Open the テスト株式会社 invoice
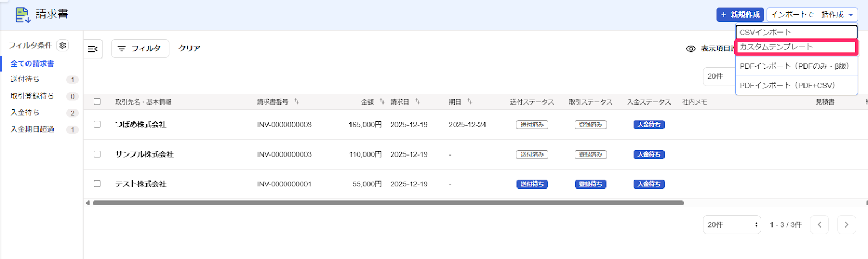 [x=141, y=184]
